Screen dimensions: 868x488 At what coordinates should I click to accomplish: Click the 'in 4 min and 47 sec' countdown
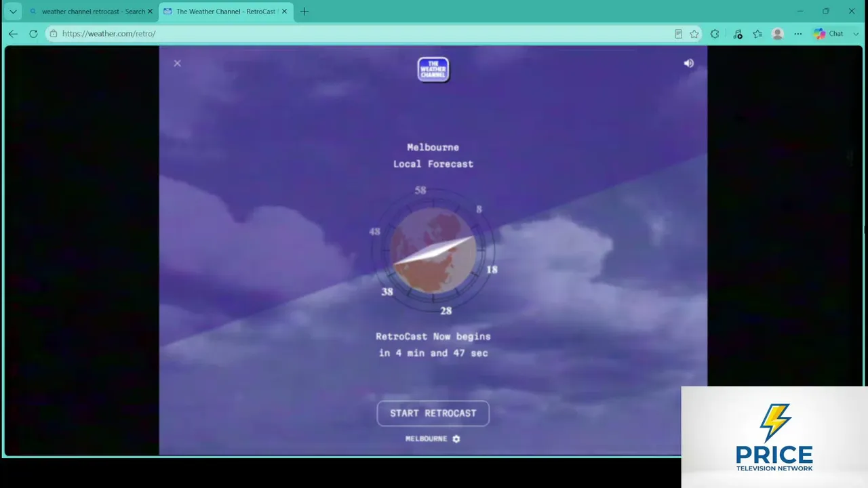433,353
